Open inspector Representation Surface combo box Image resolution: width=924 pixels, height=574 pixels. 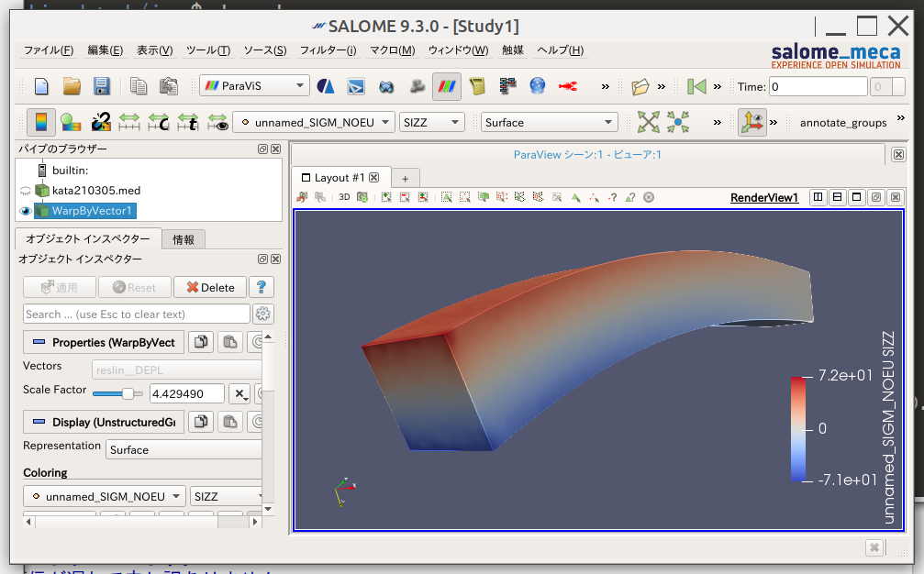(x=184, y=450)
